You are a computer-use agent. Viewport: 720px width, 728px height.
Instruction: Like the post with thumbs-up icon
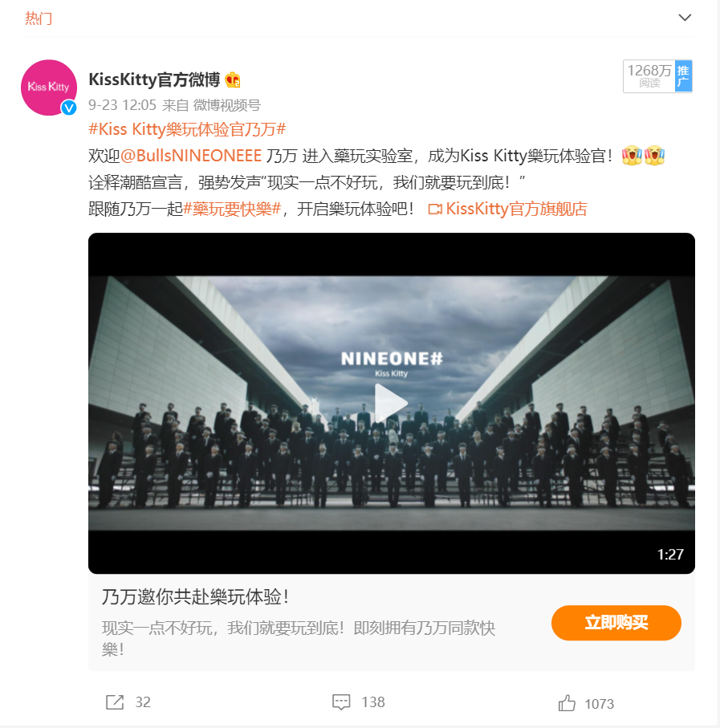coord(567,703)
